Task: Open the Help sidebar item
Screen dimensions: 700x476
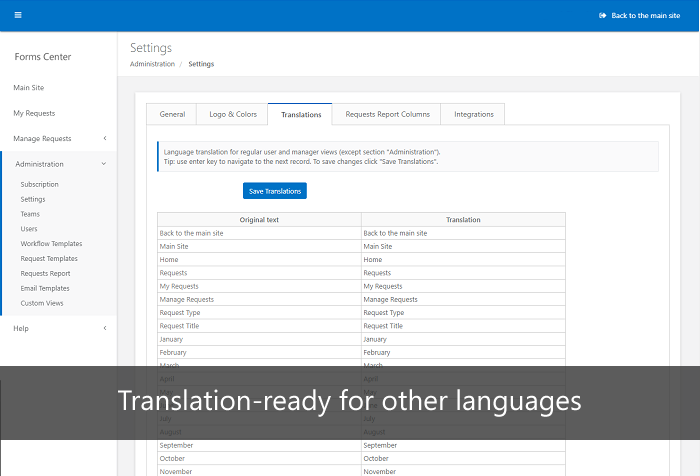Action: (x=21, y=328)
